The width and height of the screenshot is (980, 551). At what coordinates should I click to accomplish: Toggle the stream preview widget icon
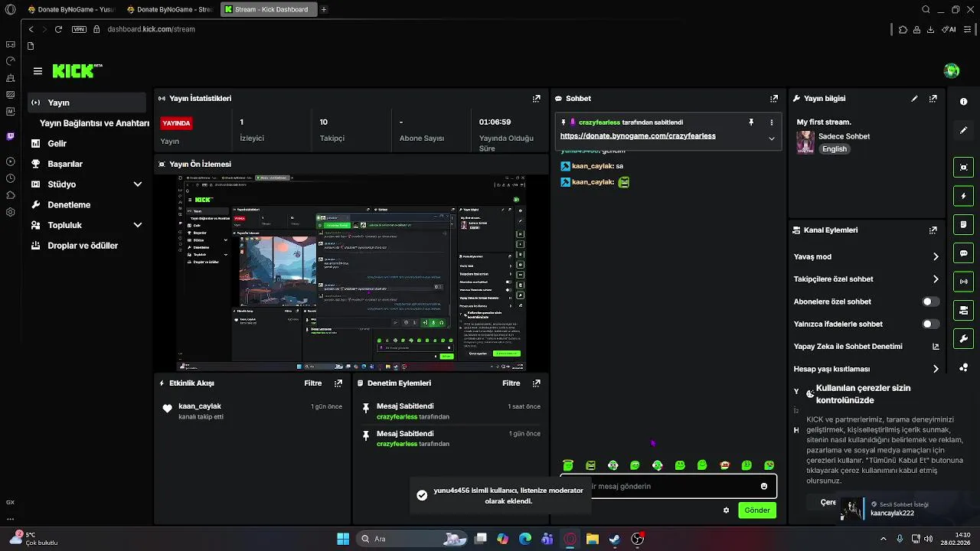click(x=963, y=167)
